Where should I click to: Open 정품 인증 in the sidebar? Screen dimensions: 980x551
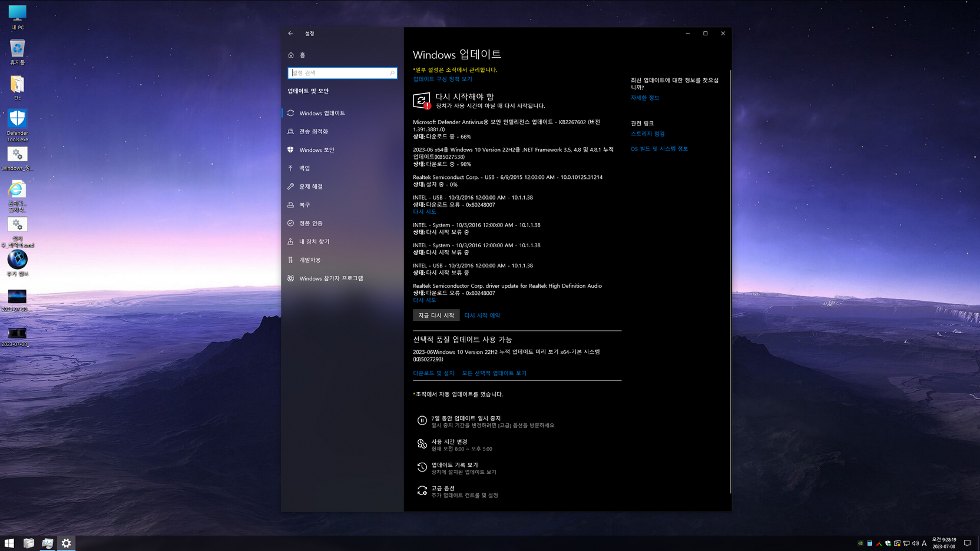342,223
